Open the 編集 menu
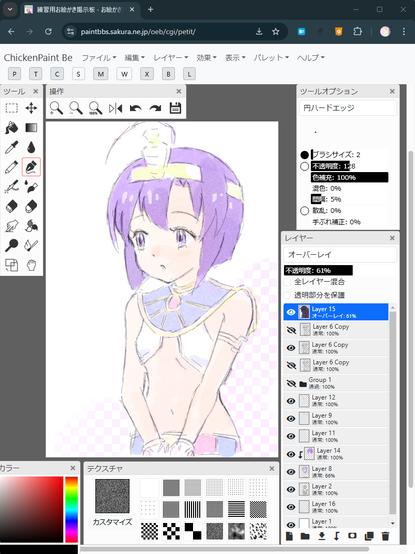Image resolution: width=415 pixels, height=554 pixels. pyautogui.click(x=135, y=58)
